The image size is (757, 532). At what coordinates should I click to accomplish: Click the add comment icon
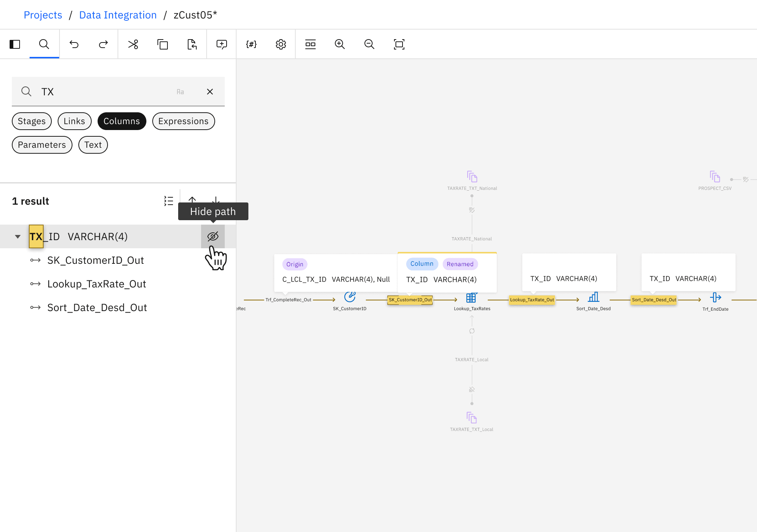[x=222, y=44]
